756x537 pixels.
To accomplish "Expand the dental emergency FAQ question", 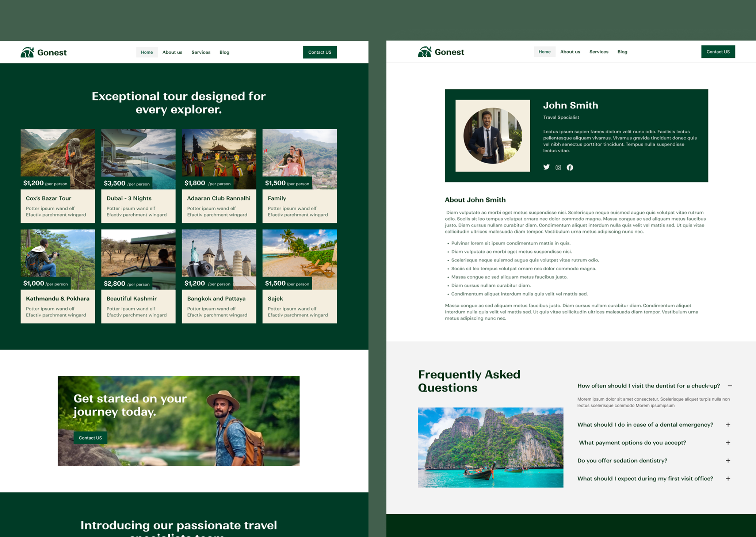I will (x=645, y=424).
